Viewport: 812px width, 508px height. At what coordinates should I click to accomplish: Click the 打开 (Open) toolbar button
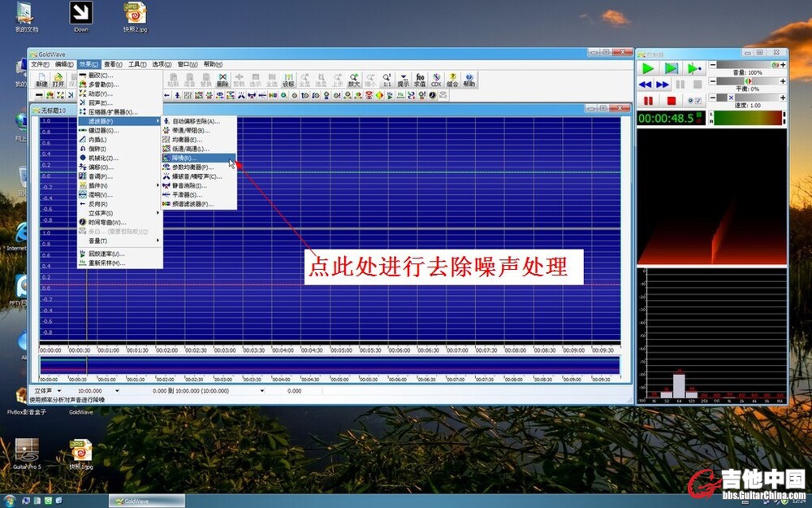click(58, 80)
